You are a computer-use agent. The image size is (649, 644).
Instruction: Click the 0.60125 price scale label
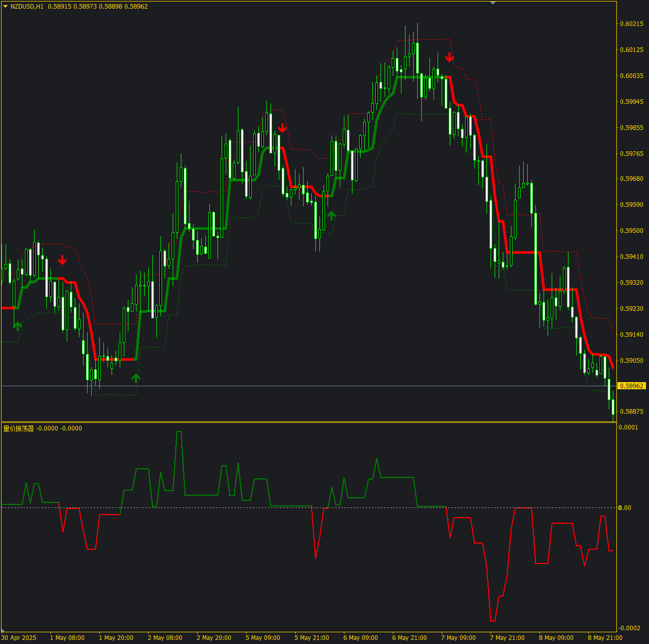point(632,49)
